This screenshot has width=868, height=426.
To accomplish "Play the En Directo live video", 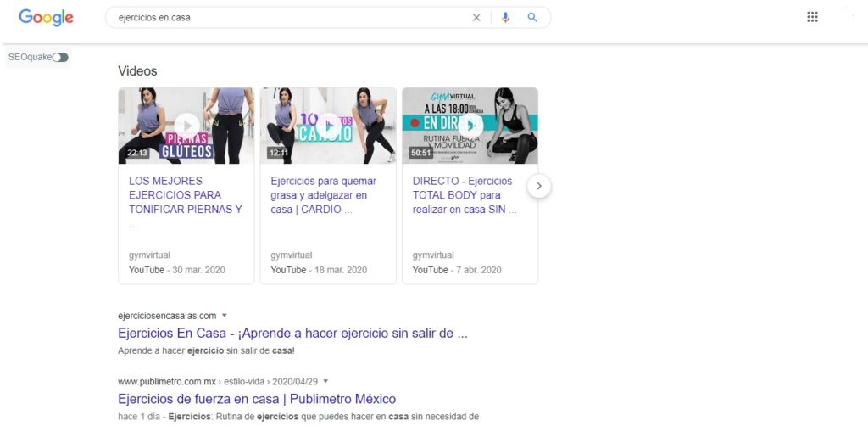I will pyautogui.click(x=470, y=126).
